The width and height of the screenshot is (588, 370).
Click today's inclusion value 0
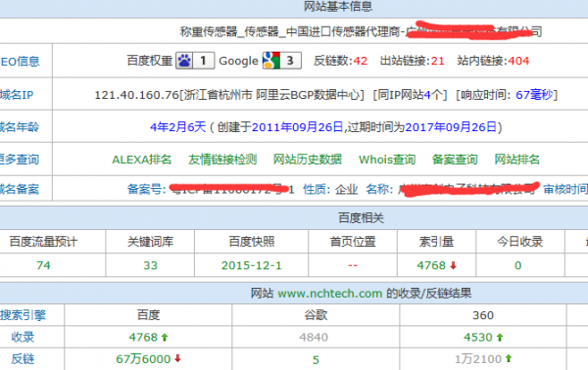coord(517,265)
